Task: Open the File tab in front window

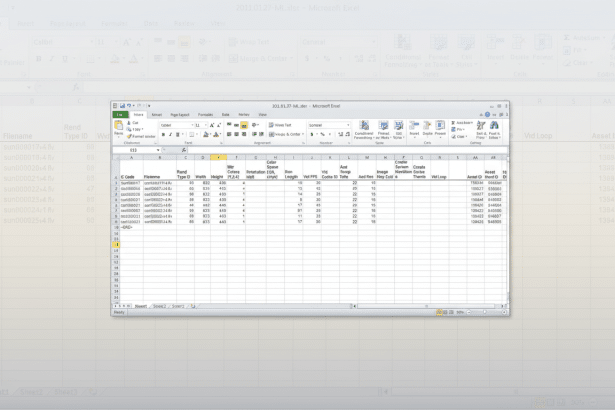Action: click(x=120, y=115)
